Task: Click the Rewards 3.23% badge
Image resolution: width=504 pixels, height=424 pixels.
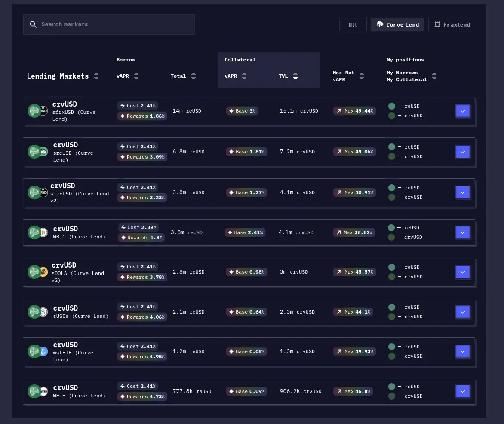Action: 142,198
